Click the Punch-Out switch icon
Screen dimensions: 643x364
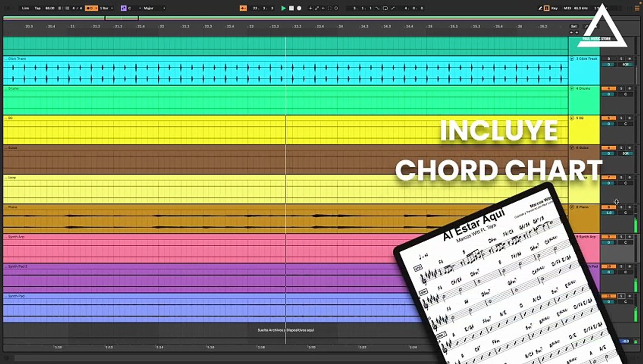(x=393, y=8)
